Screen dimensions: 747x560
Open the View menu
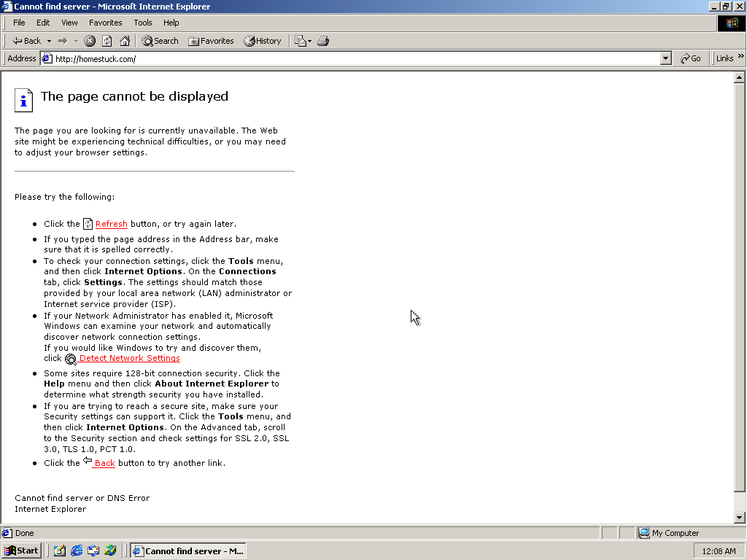(x=69, y=23)
